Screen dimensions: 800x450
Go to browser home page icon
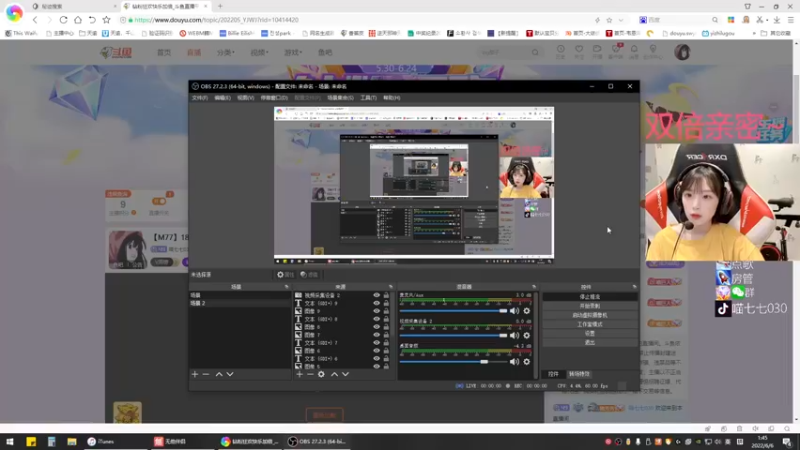click(78, 20)
